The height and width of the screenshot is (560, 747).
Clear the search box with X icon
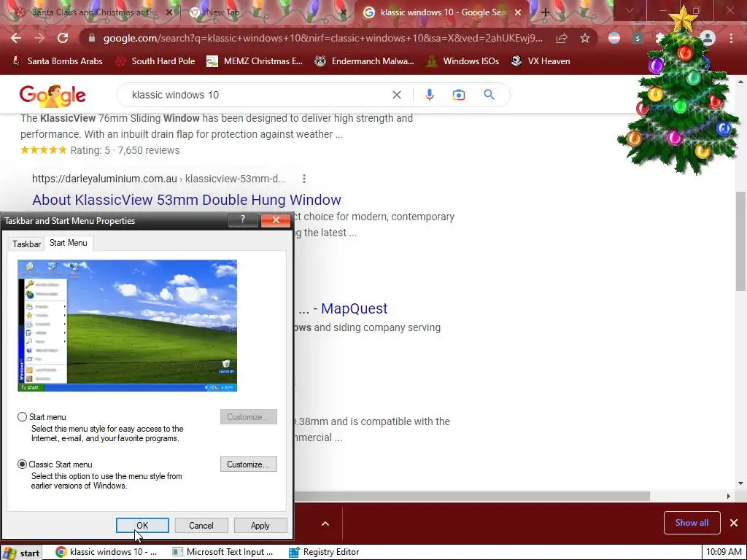click(x=396, y=95)
